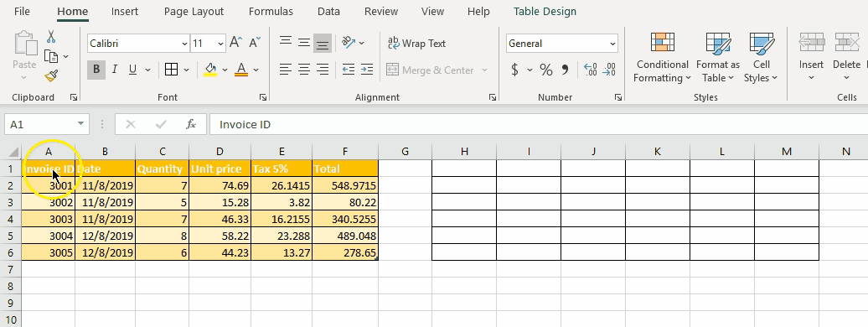Select cell with value 548.9715
868x327 pixels.
click(x=345, y=185)
